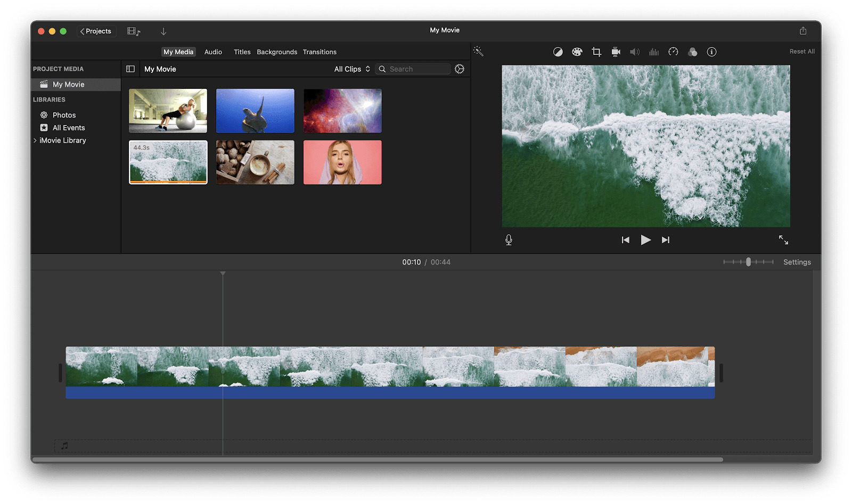Open the Noise Reduction controls
852x504 pixels.
[x=654, y=52]
